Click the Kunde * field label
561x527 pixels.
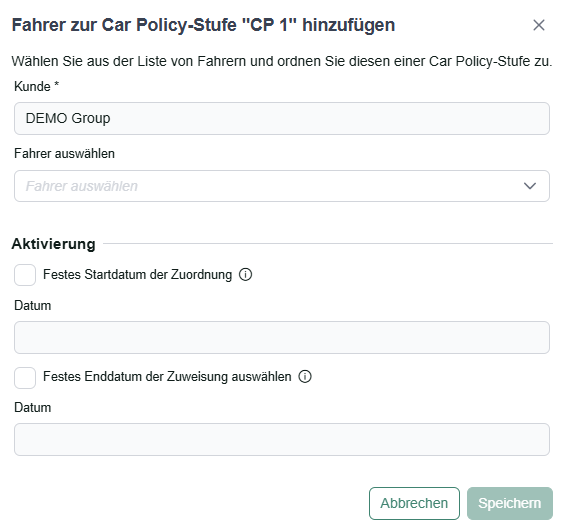click(36, 87)
